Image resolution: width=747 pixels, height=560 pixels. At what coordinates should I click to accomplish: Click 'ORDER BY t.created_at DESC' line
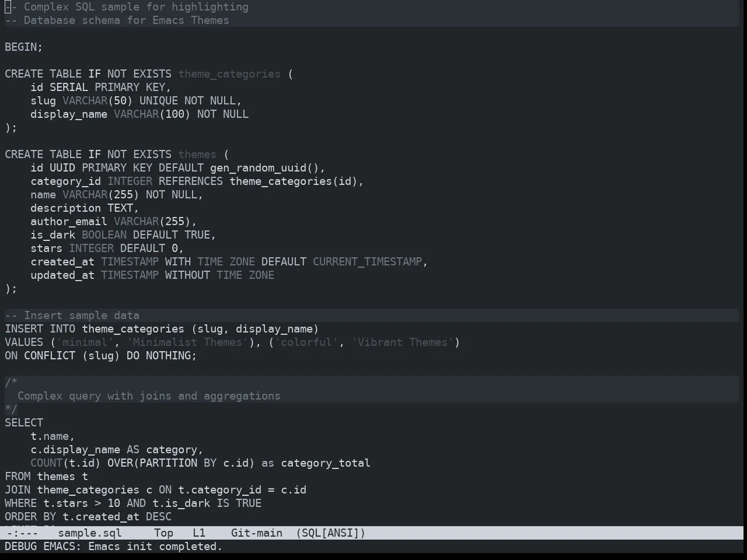(88, 516)
